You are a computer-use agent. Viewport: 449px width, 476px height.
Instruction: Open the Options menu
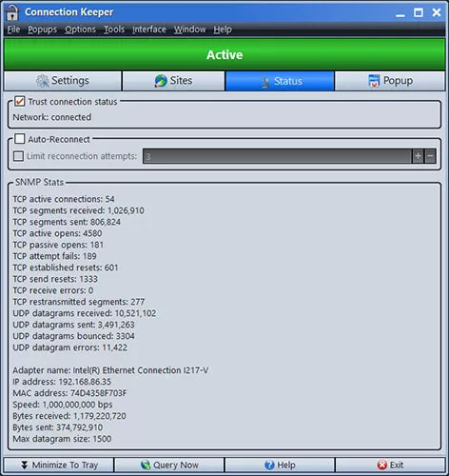pos(80,30)
